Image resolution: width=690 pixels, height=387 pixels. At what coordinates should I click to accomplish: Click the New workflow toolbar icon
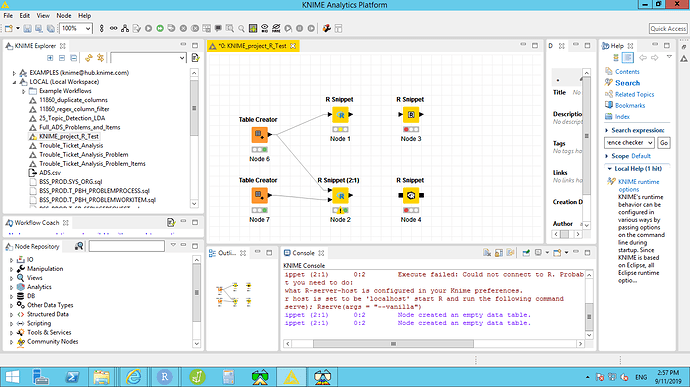tap(9, 28)
